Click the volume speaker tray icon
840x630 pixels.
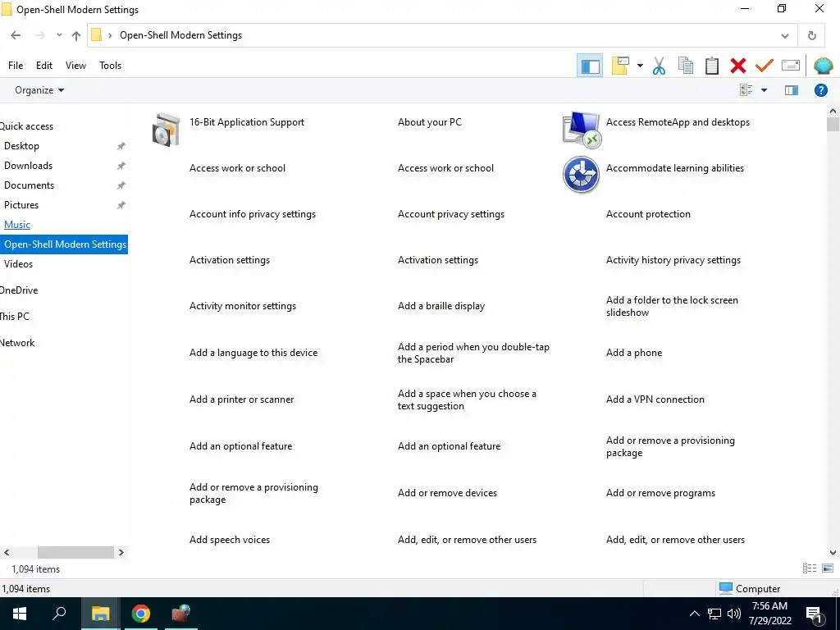[x=734, y=614]
